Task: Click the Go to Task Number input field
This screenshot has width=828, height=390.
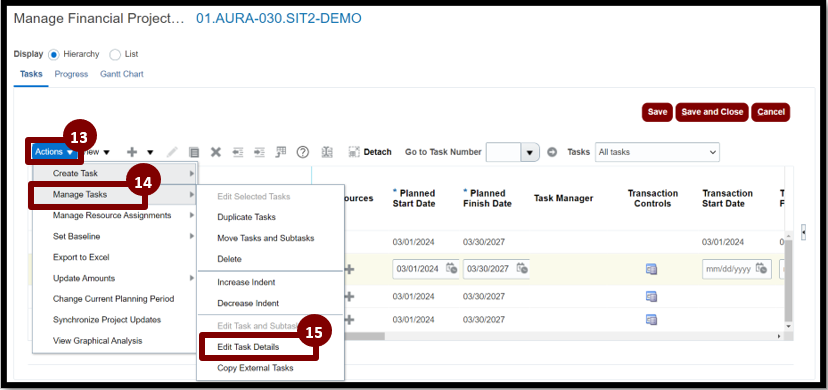Action: (x=503, y=152)
